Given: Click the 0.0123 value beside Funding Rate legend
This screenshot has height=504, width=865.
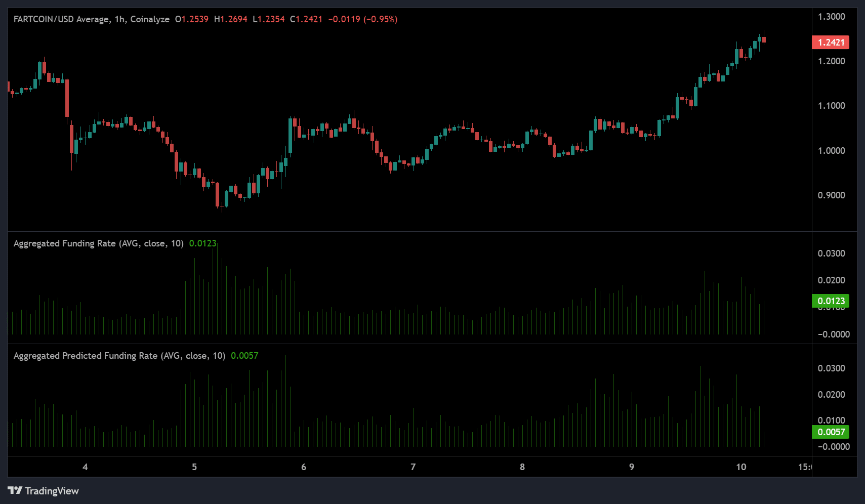Looking at the screenshot, I should 202,243.
